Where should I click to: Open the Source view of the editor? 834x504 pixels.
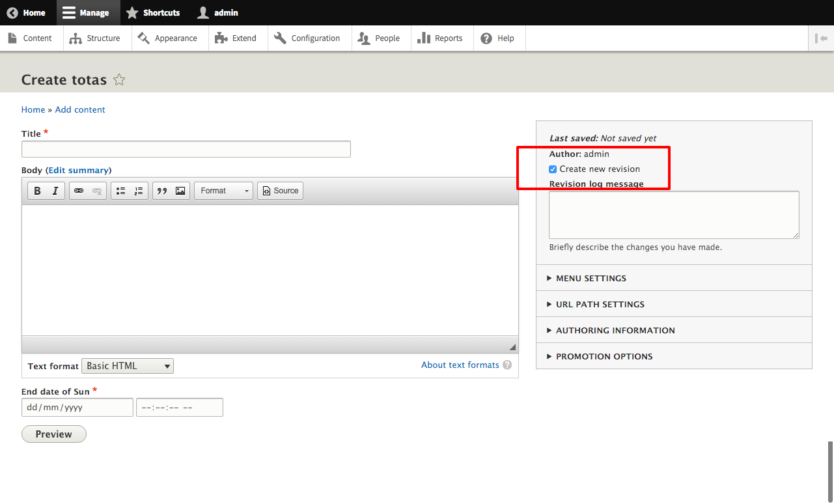coord(280,190)
